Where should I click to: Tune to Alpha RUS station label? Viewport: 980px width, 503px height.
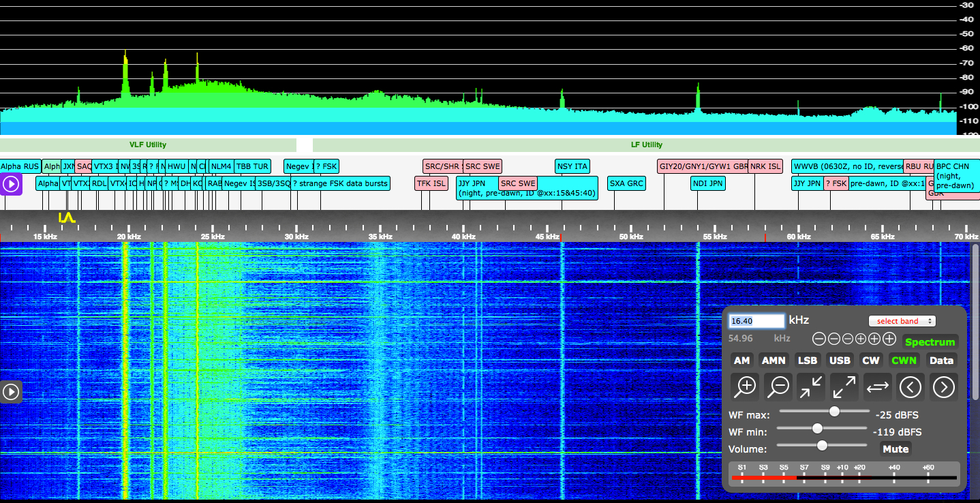(x=20, y=166)
